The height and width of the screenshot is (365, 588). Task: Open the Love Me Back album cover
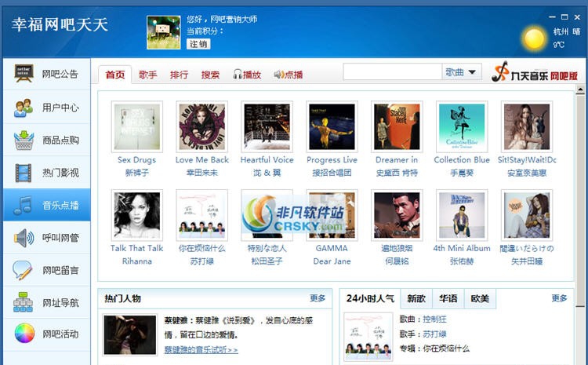tap(201, 126)
